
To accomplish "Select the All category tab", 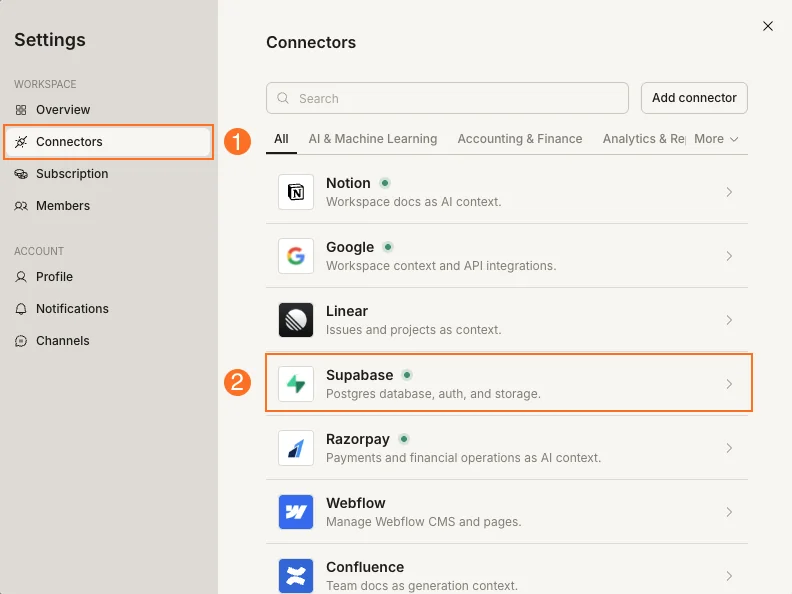I will point(281,139).
